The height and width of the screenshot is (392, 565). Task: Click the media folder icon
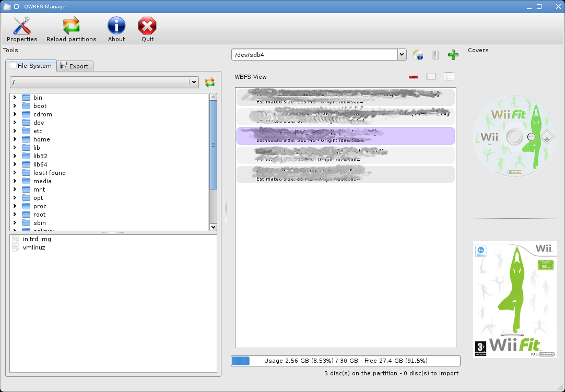tap(26, 181)
